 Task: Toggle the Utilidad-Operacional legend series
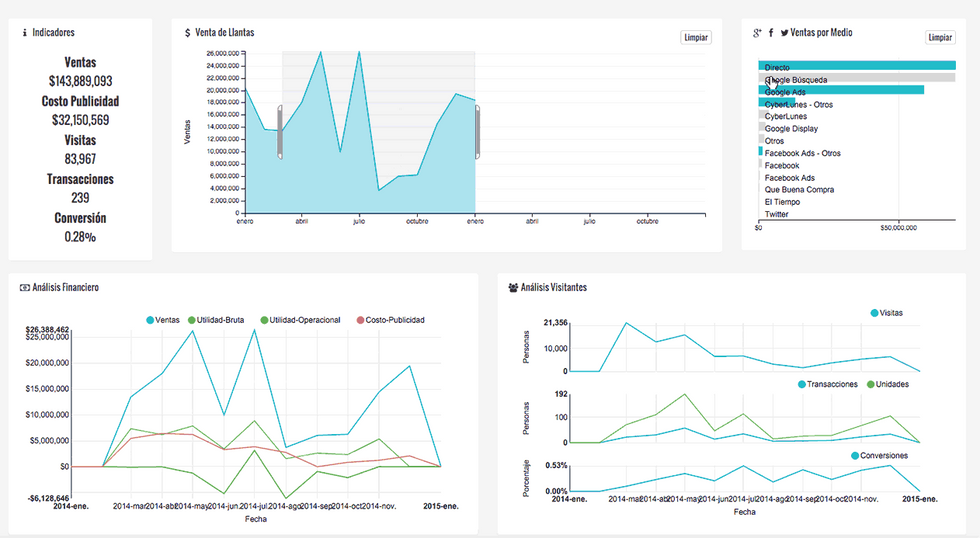(301, 320)
